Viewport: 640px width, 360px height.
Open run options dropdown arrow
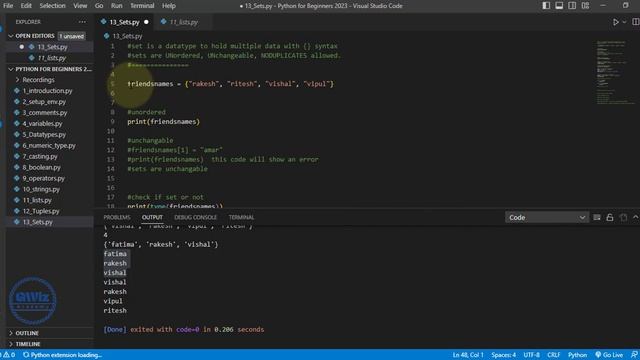pyautogui.click(x=624, y=22)
